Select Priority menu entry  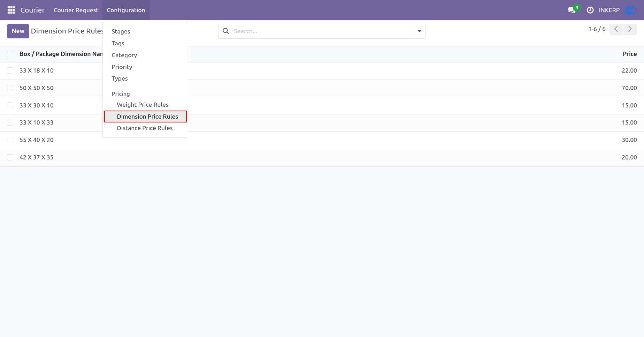point(145,67)
